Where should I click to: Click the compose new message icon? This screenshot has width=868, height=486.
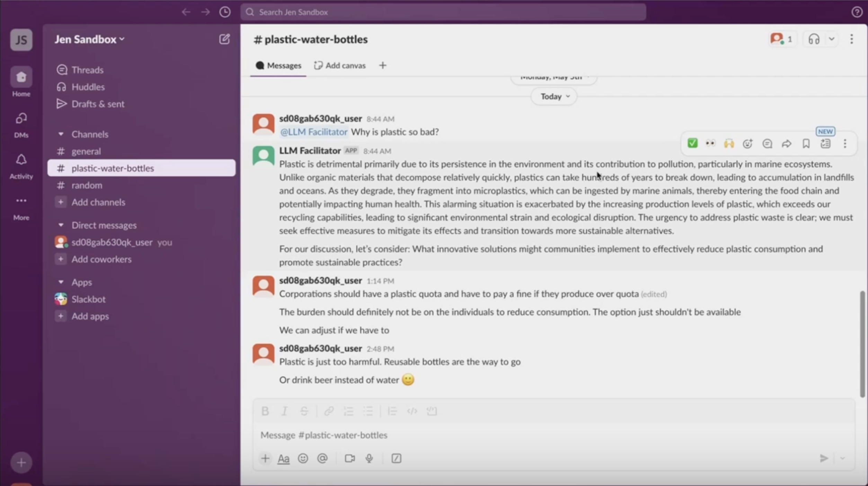(x=224, y=39)
